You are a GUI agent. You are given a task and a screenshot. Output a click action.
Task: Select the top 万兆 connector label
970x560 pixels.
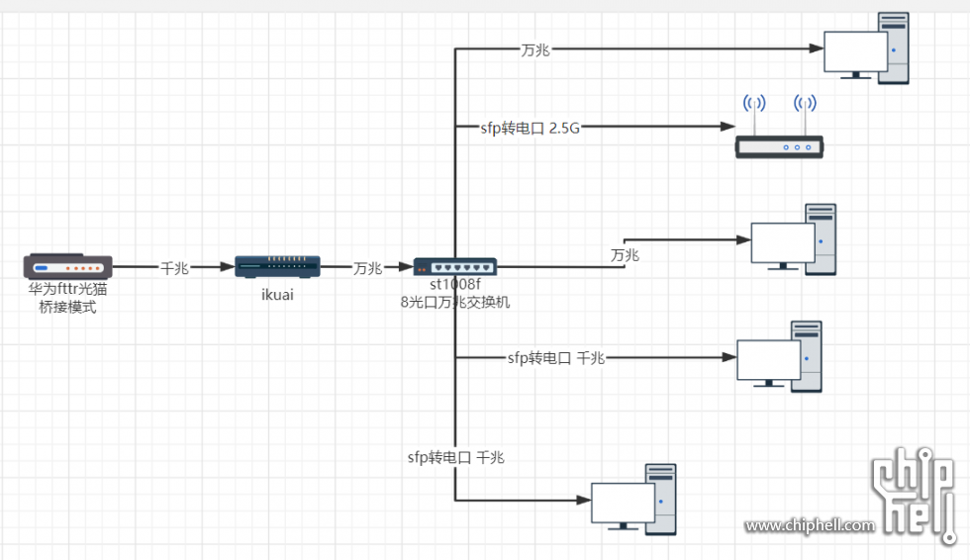[x=535, y=49]
